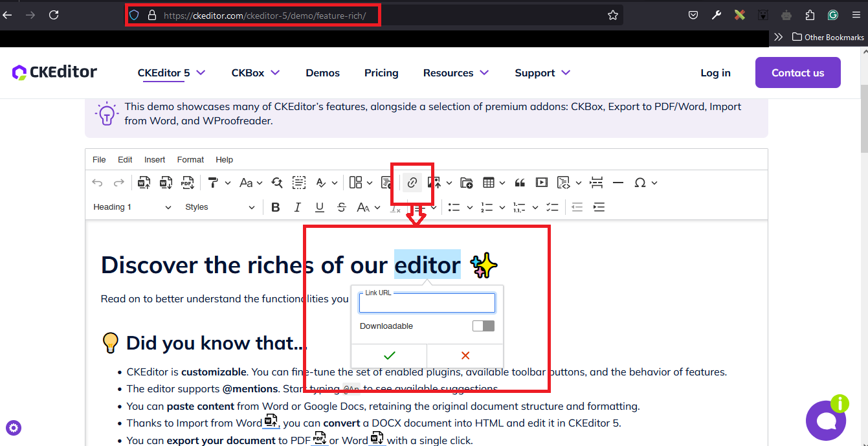
Task: Click the Insert image toolbar icon
Action: (x=434, y=183)
